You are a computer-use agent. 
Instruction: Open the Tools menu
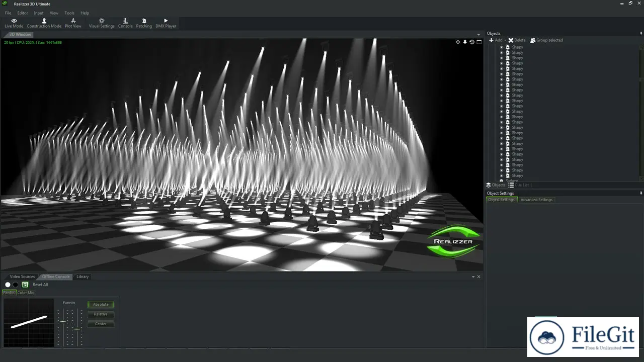pyautogui.click(x=69, y=13)
